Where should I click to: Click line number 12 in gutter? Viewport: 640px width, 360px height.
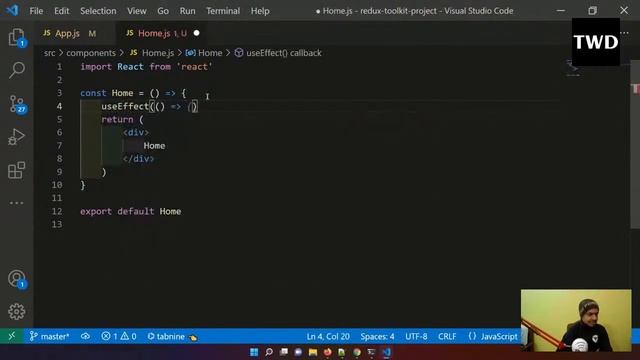(x=57, y=211)
